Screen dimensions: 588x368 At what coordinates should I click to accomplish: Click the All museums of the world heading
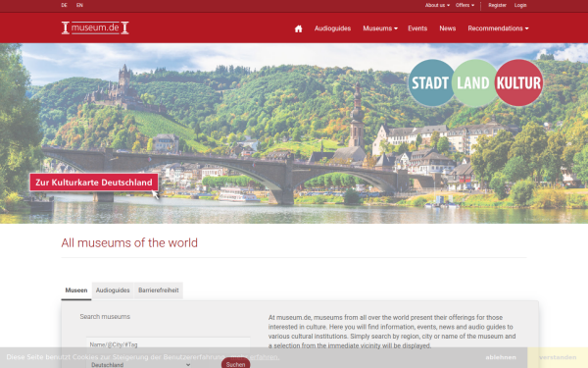[129, 243]
